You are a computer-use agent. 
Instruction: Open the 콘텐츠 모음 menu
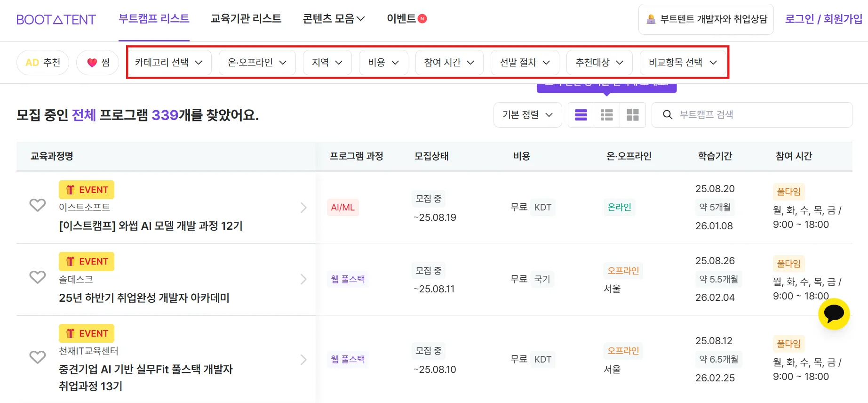(334, 19)
